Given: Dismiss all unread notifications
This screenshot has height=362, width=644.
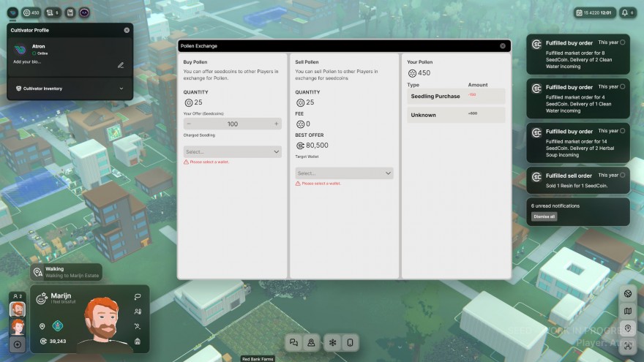Looking at the screenshot, I should click(x=544, y=216).
